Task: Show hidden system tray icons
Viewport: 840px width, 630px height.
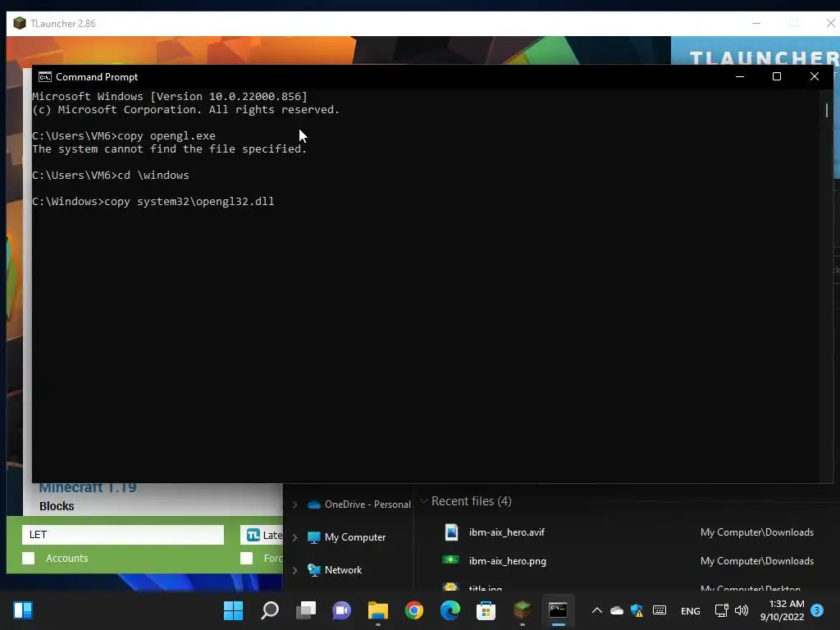Action: pyautogui.click(x=597, y=610)
